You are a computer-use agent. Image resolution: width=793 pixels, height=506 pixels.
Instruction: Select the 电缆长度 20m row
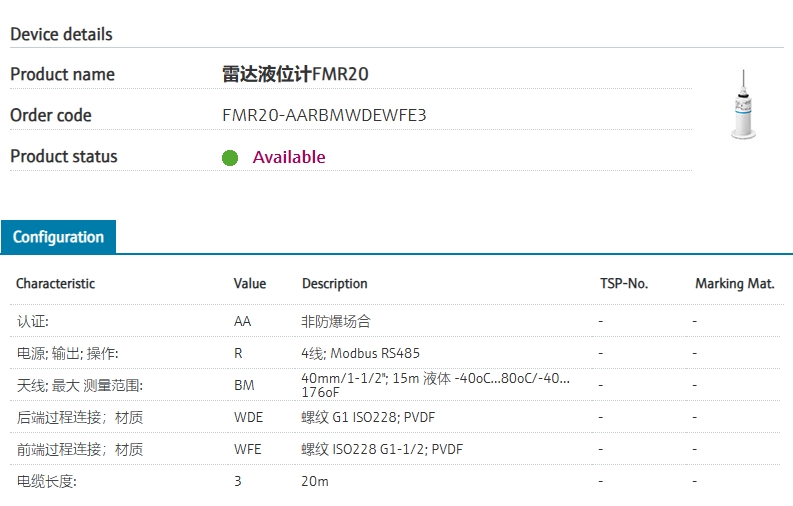coord(395,481)
